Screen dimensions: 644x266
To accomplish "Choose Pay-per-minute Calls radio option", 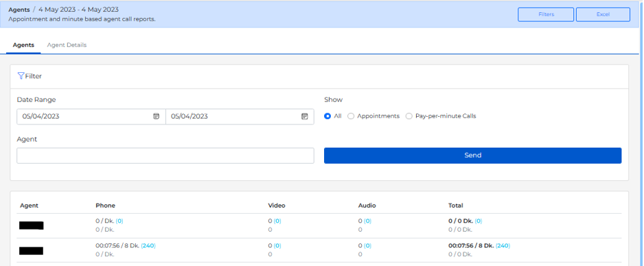I will (x=409, y=116).
